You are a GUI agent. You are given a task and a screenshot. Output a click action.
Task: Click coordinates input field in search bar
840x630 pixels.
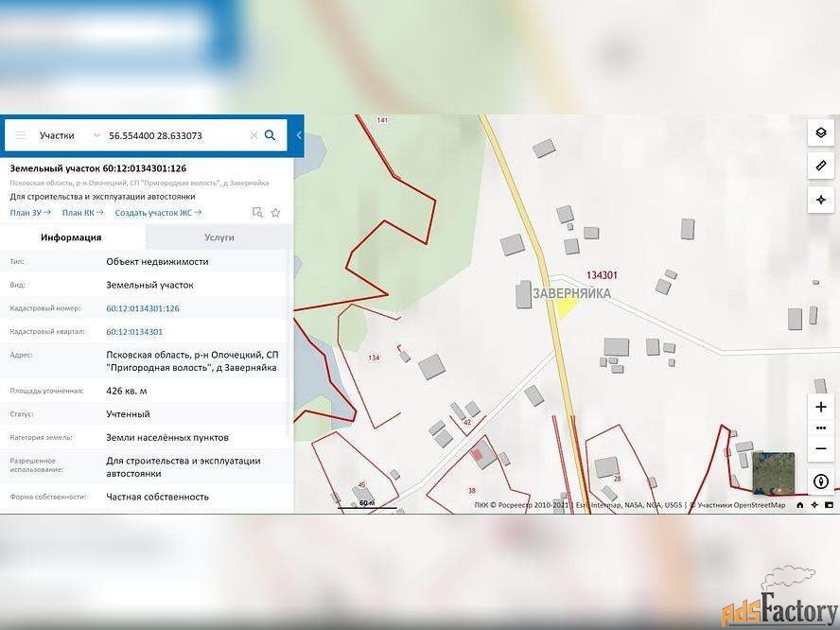click(x=175, y=135)
